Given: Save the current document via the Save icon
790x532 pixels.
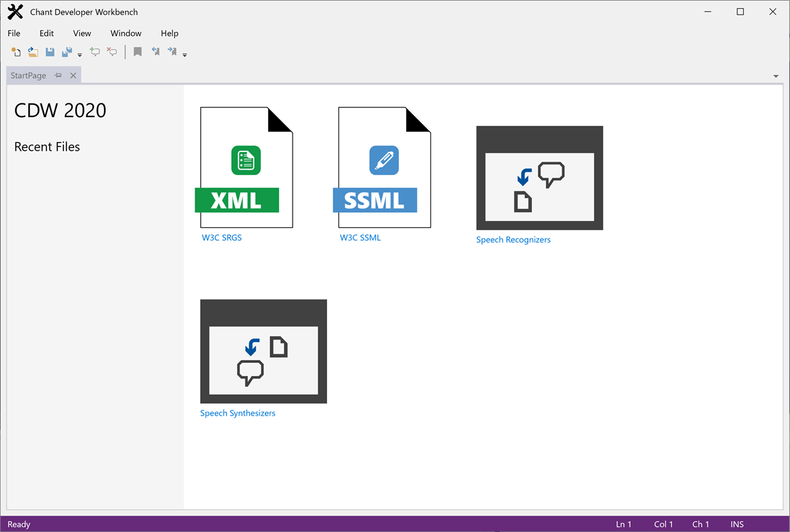Looking at the screenshot, I should tap(49, 51).
